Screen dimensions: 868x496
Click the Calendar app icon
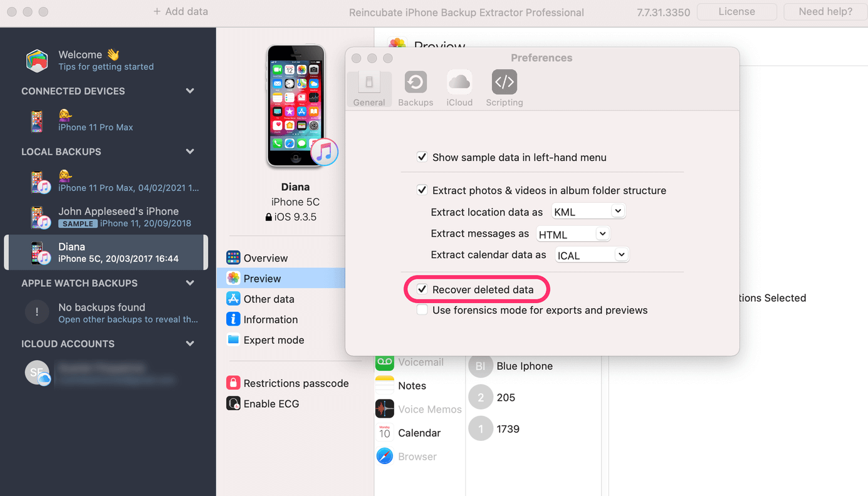pos(385,432)
